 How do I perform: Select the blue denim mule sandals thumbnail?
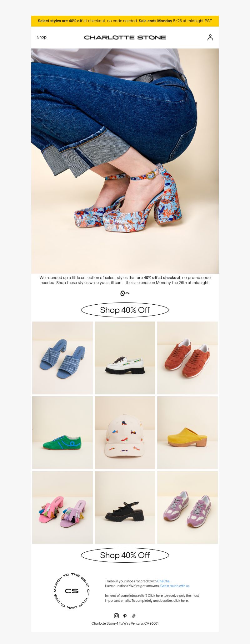coord(62,358)
